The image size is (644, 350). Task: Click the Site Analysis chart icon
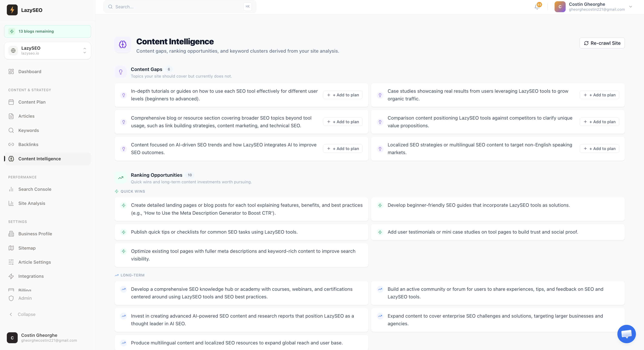pos(11,203)
